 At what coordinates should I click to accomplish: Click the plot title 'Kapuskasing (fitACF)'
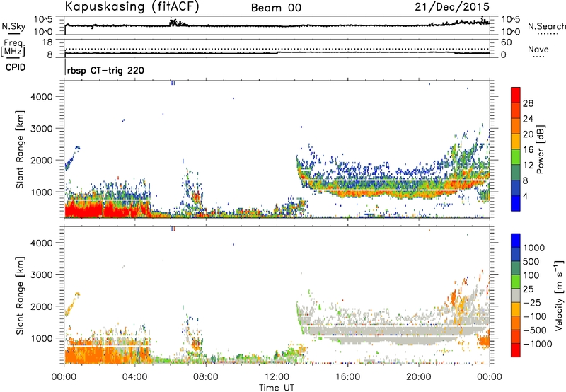click(132, 7)
